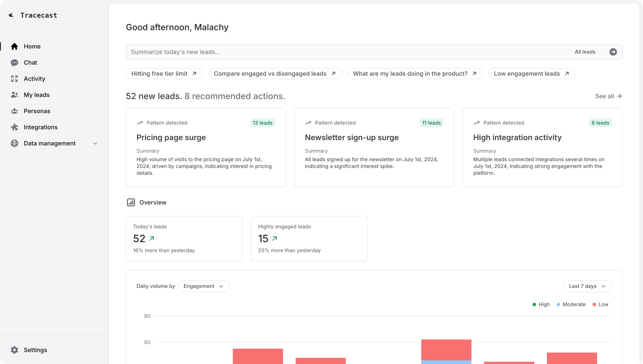Expand Data management chevron
Image resolution: width=643 pixels, height=364 pixels.
coord(95,143)
